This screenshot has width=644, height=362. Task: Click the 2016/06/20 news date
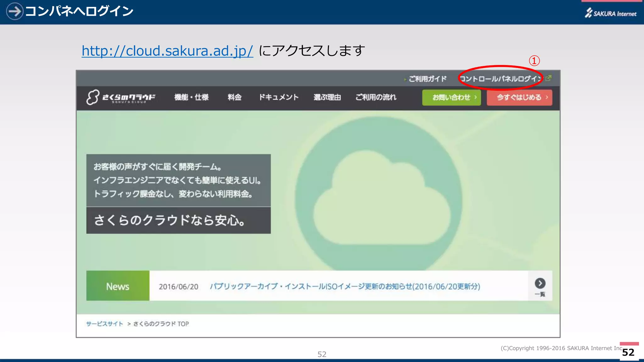[x=179, y=287]
